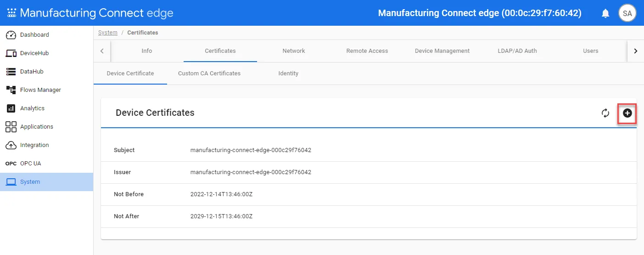
Task: Select System in the sidebar
Action: pos(46,182)
